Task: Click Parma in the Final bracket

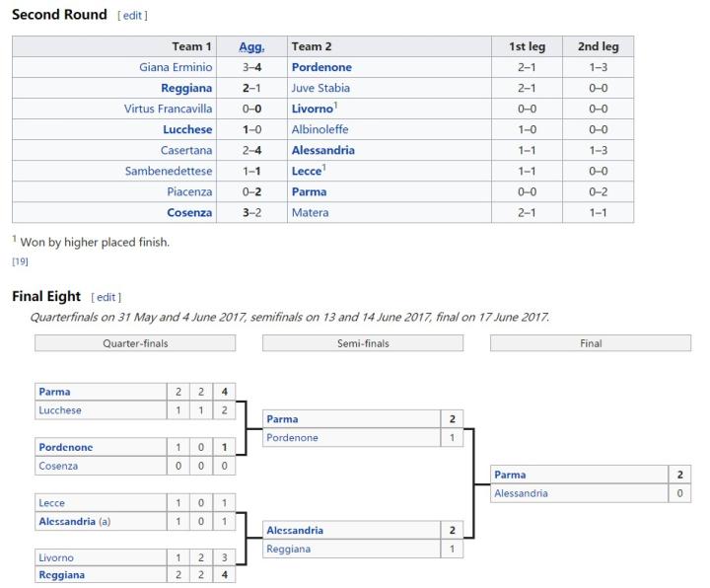Action: pyautogui.click(x=510, y=475)
